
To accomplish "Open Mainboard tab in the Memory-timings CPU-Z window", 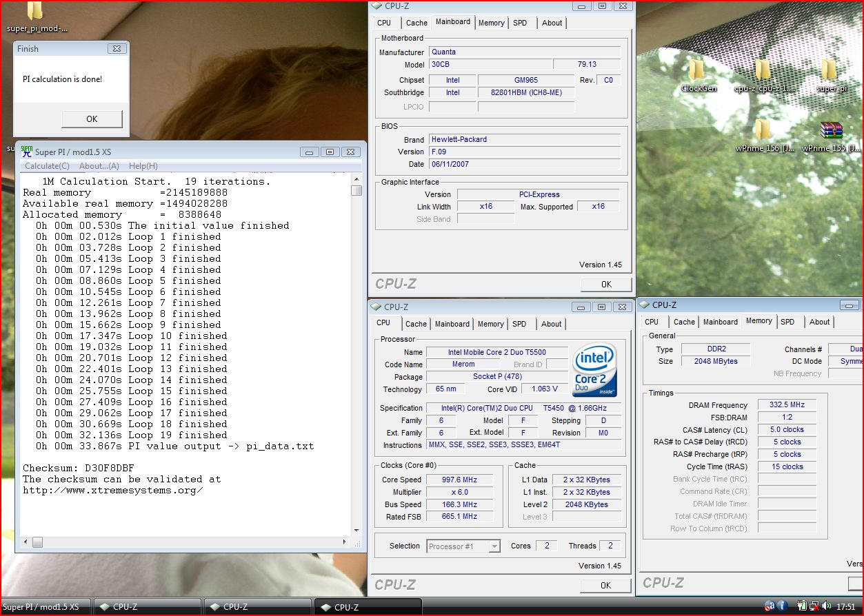I will tap(721, 322).
